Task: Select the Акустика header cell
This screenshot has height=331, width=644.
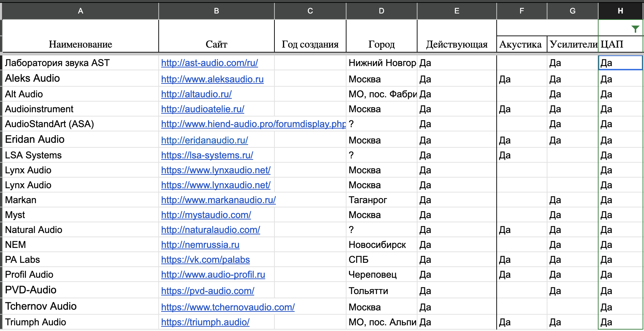Action: pos(520,44)
